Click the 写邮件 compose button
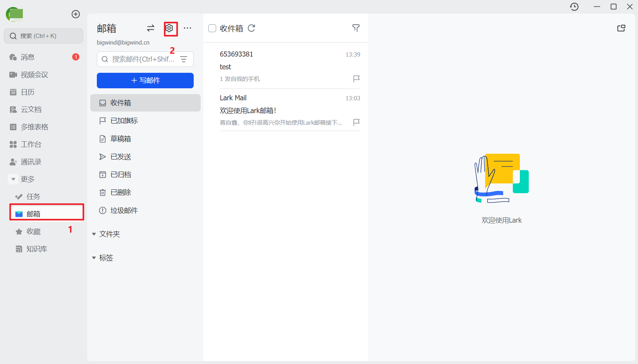 click(145, 81)
